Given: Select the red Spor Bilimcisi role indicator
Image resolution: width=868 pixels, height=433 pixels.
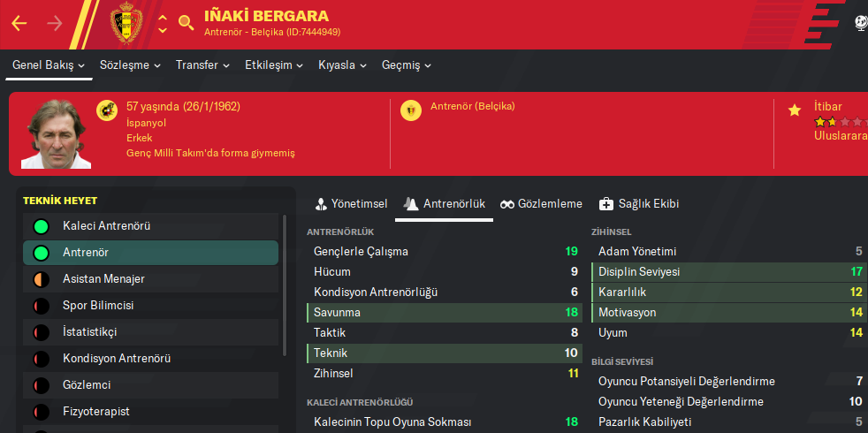Looking at the screenshot, I should point(41,306).
